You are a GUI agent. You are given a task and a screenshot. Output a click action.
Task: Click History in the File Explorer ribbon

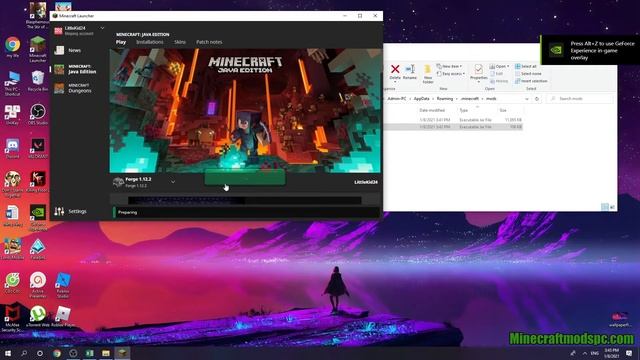[499, 81]
